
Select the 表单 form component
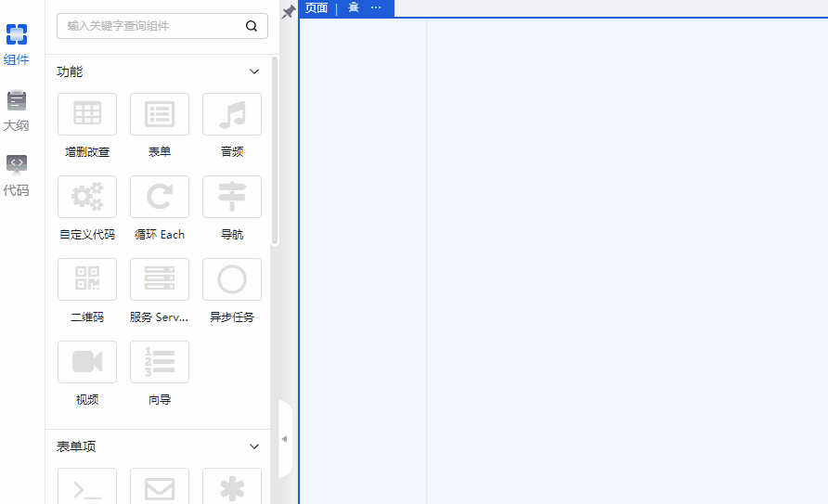click(160, 114)
